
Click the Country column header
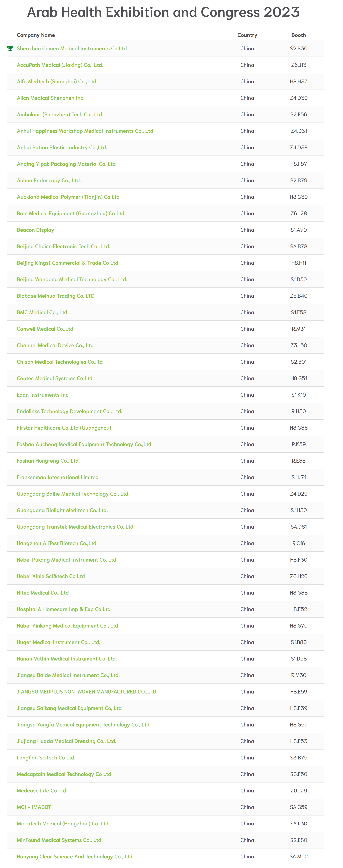pos(247,35)
